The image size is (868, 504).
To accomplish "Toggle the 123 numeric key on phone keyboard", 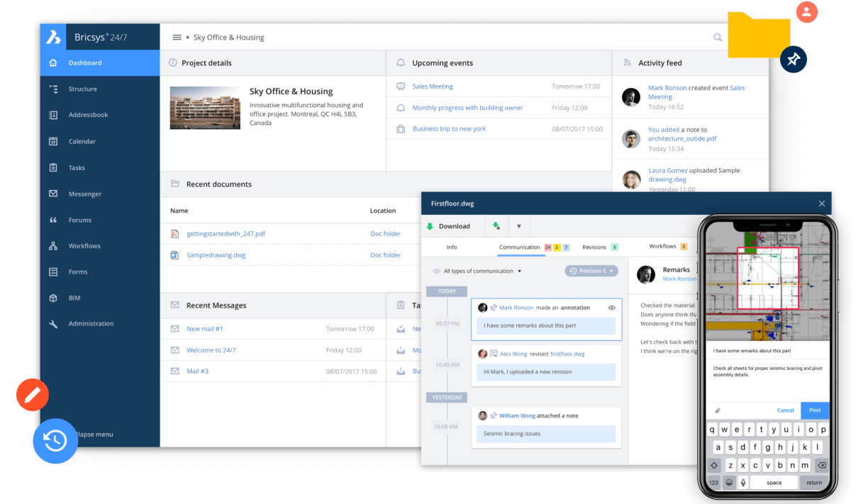I will click(x=713, y=482).
